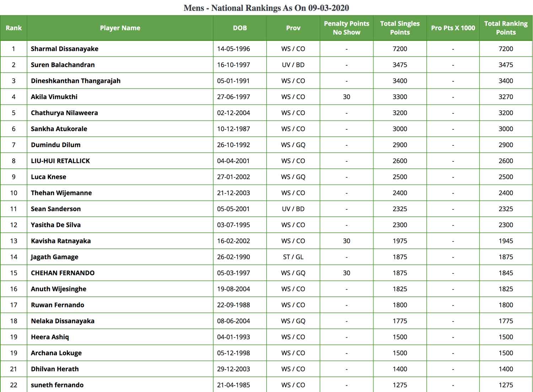The image size is (533, 392).
Task: Click the Penalty Points No Show header
Action: [x=346, y=28]
